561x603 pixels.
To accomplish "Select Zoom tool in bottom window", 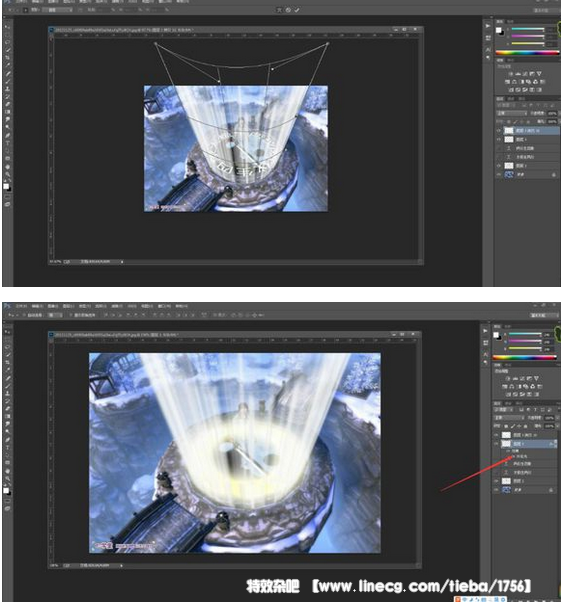I will pos(8,479).
